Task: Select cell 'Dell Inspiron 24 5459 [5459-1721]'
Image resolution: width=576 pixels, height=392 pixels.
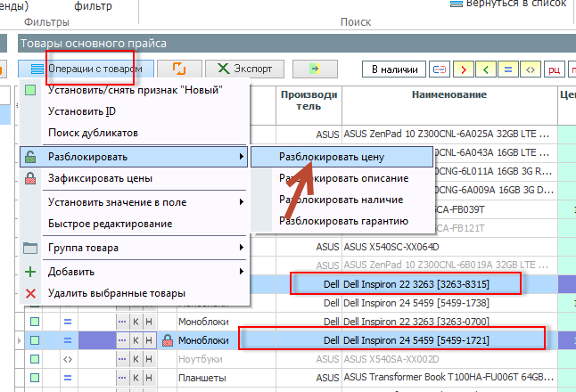Action: pos(449,340)
